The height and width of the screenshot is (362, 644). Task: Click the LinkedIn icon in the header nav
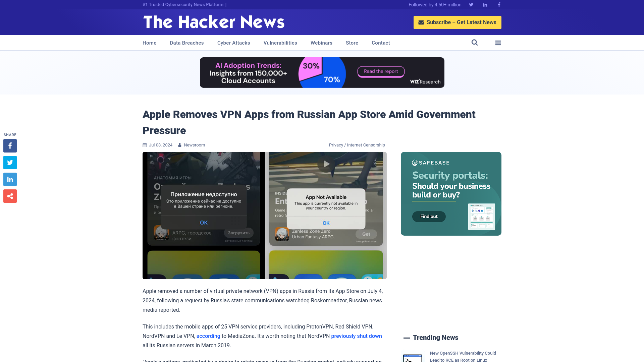[x=485, y=4]
